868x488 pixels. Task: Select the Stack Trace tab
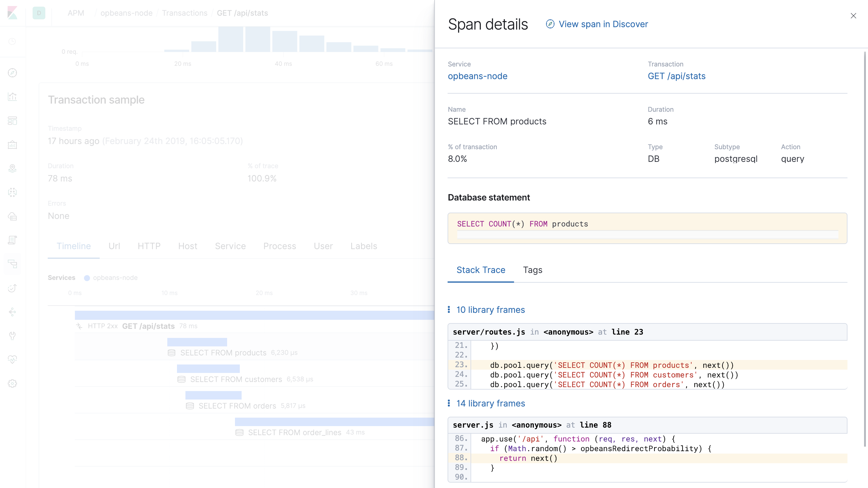(481, 270)
